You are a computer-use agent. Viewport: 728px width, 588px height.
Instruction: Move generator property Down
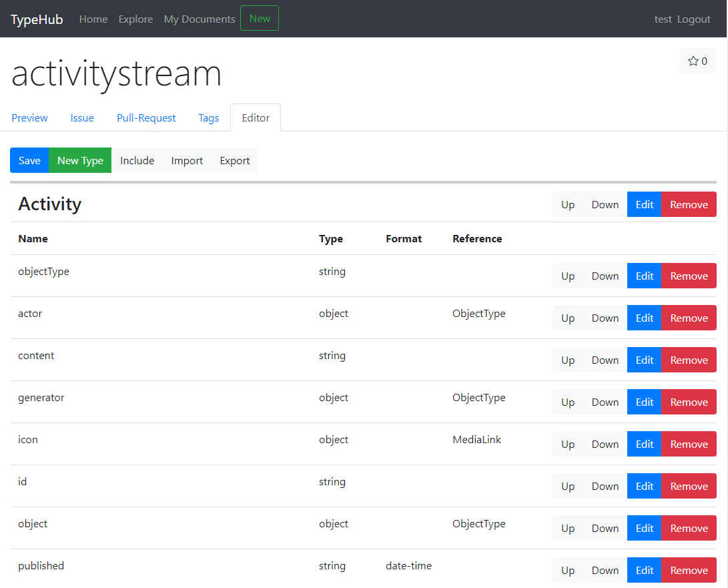(x=605, y=402)
